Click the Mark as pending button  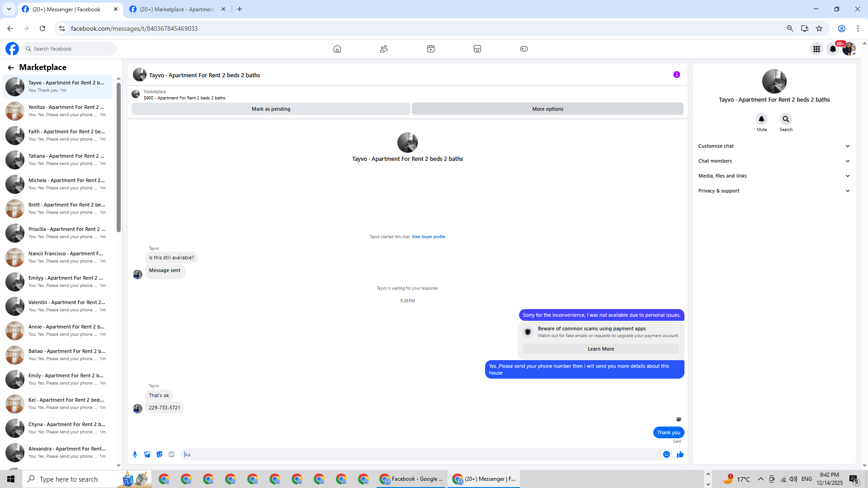point(271,109)
